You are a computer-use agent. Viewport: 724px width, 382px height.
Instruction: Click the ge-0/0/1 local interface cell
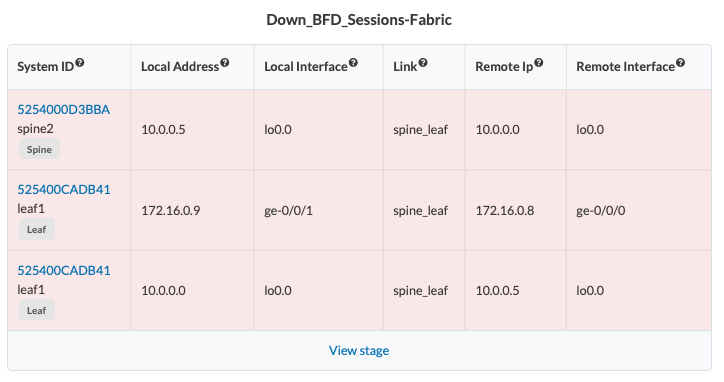318,210
